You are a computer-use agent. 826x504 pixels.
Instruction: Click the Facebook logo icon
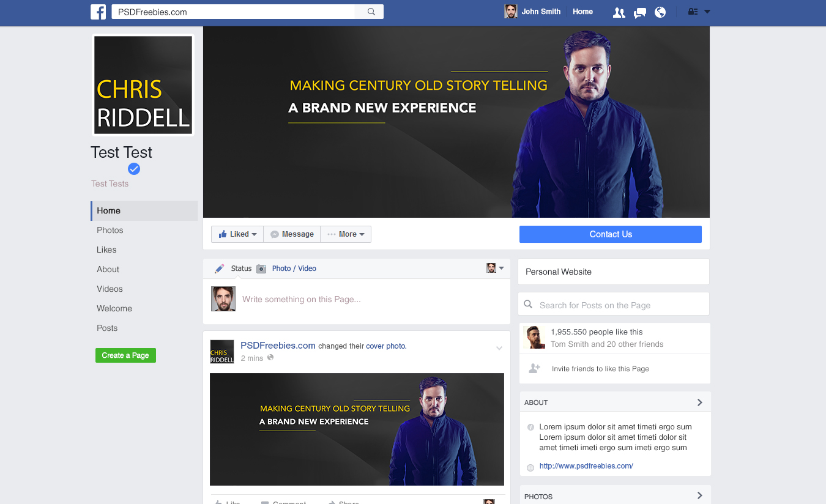(98, 12)
